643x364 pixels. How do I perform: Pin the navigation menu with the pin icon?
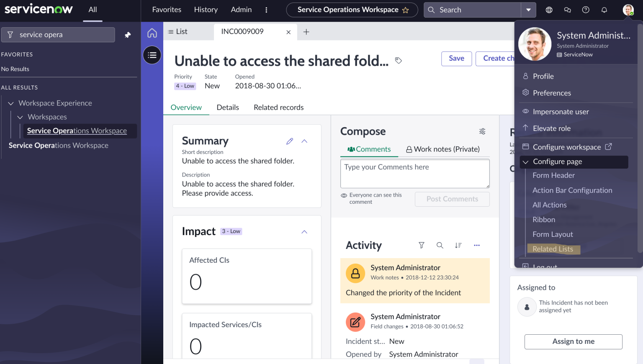[127, 34]
